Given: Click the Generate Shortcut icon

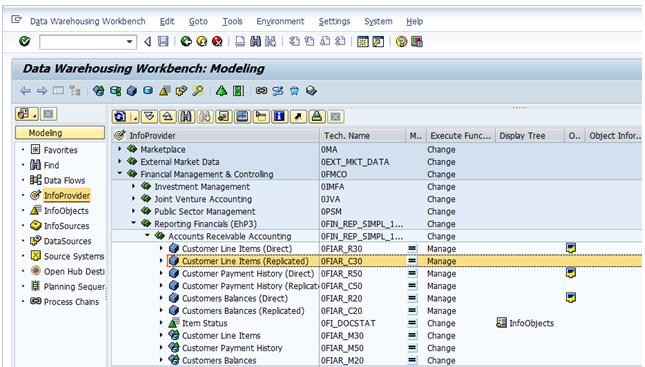Looking at the screenshot, I should coord(378,42).
